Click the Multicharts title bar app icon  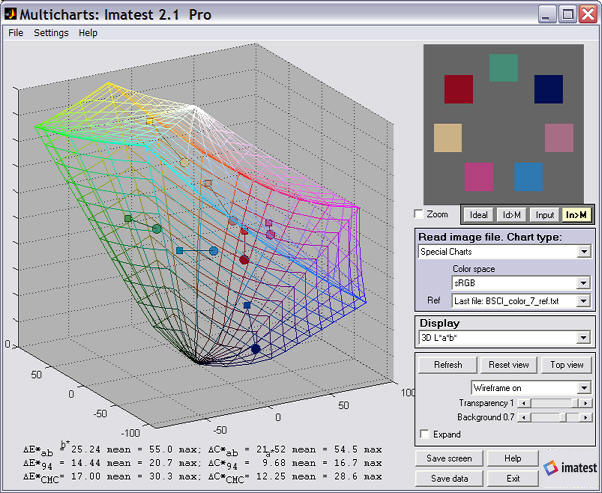(10, 14)
